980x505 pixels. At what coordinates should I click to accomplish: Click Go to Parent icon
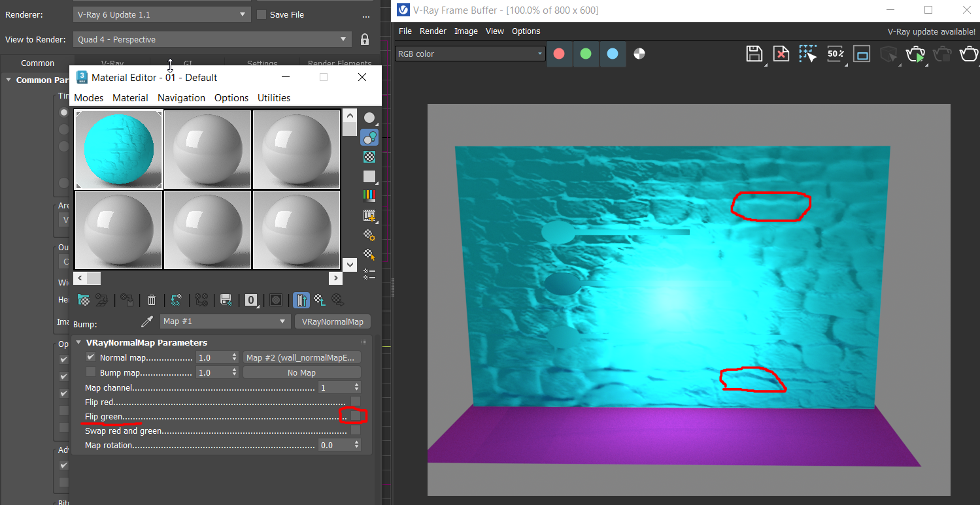pyautogui.click(x=320, y=300)
